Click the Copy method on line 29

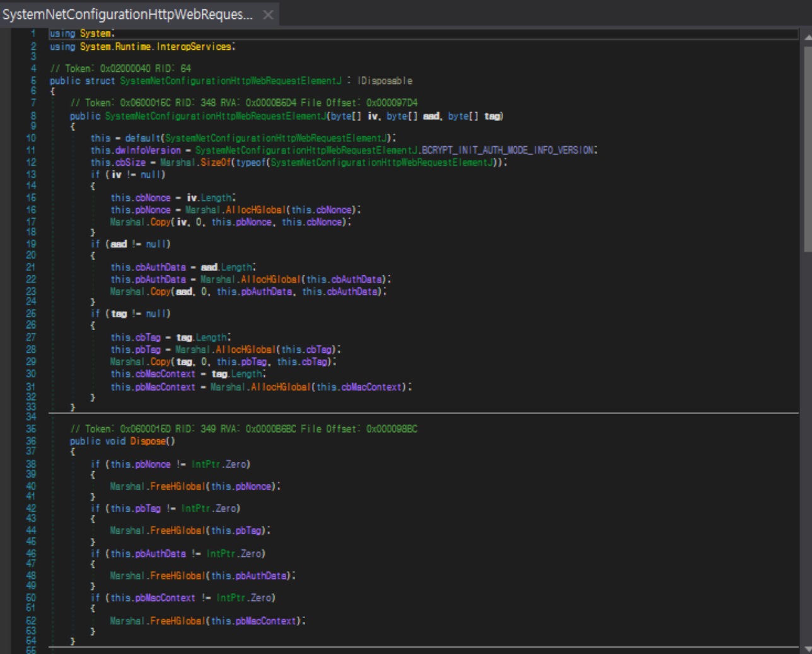pyautogui.click(x=160, y=362)
